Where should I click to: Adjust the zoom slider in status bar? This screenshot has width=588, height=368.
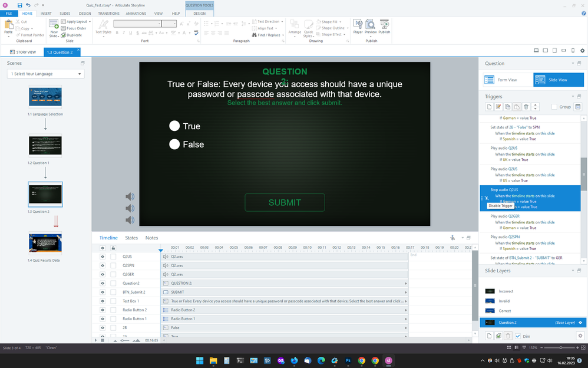(561, 348)
